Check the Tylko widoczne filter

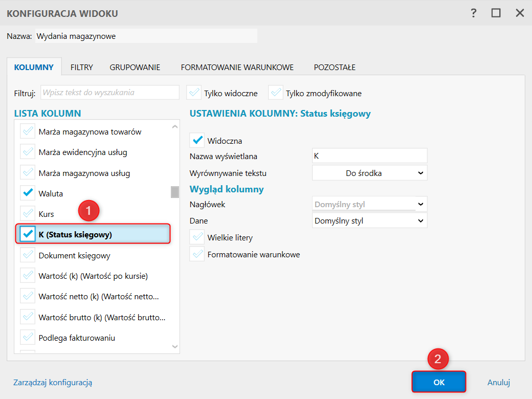pyautogui.click(x=193, y=93)
